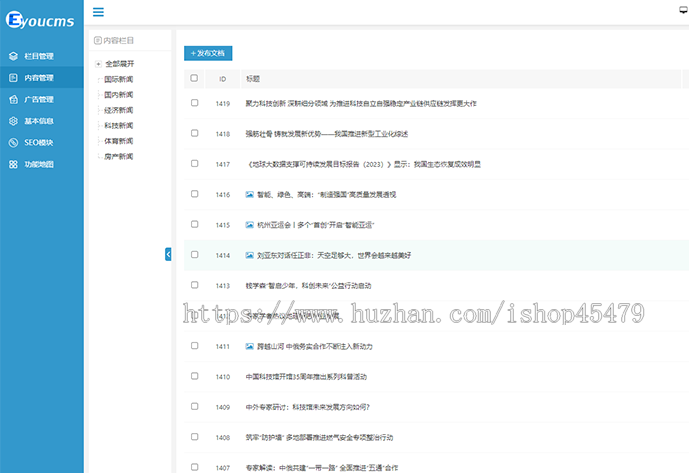Viewport: 689px width, 473px height.
Task: Select 房产新闻 in the column tree
Action: pyautogui.click(x=119, y=156)
